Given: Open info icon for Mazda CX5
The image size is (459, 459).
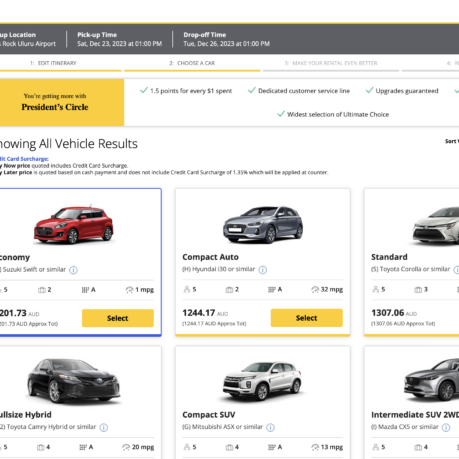Looking at the screenshot, I should [446, 427].
